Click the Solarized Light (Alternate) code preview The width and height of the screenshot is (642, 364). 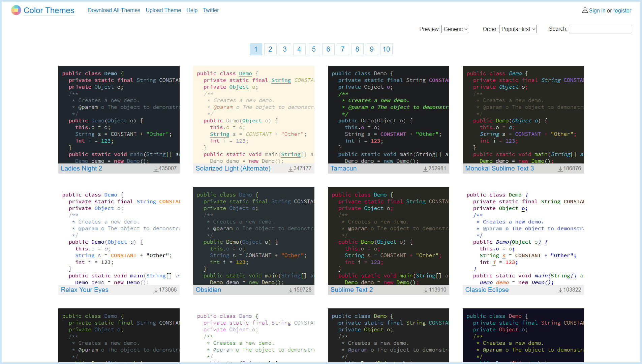click(254, 115)
